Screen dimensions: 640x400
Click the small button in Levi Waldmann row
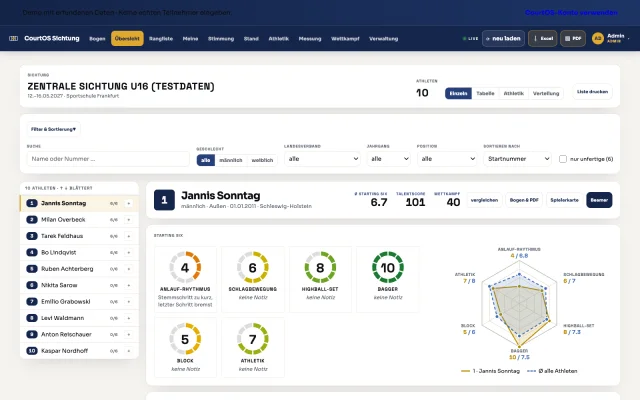129,318
